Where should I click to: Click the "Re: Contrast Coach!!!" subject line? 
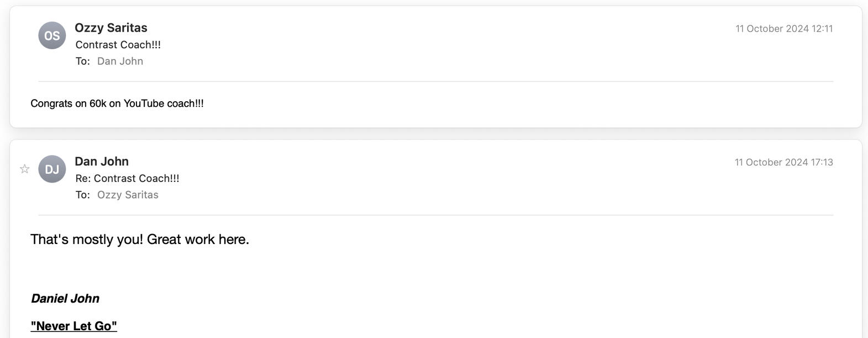[127, 179]
